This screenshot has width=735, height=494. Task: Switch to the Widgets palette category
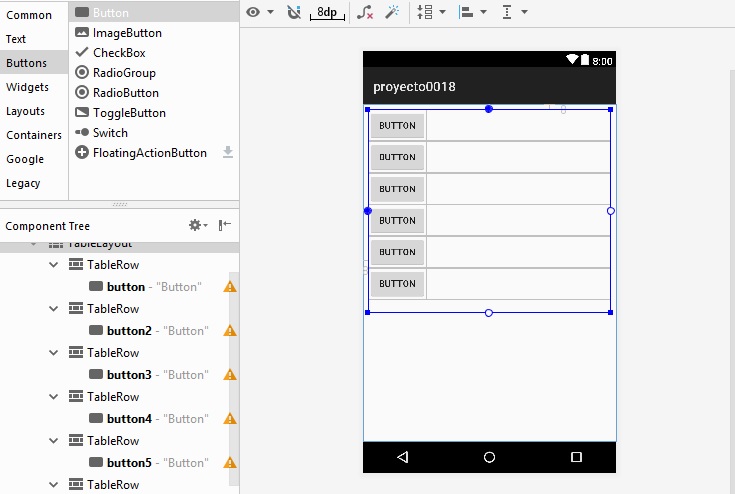(27, 87)
